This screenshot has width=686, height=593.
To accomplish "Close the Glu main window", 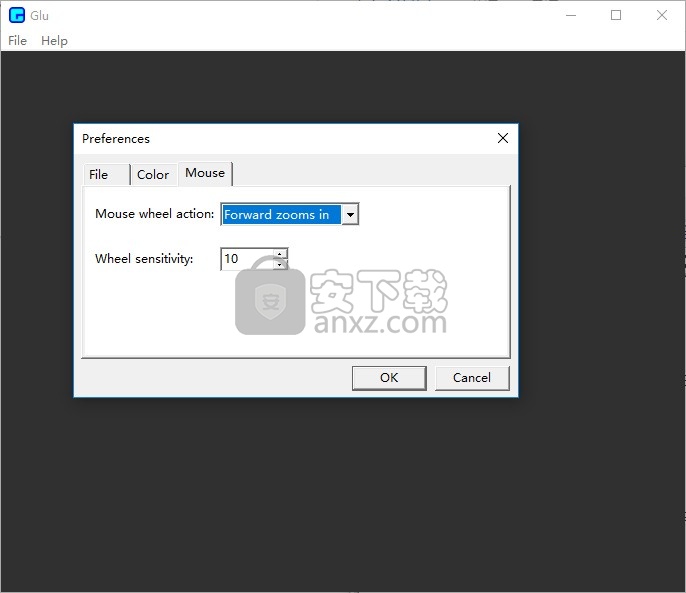I will coord(662,15).
